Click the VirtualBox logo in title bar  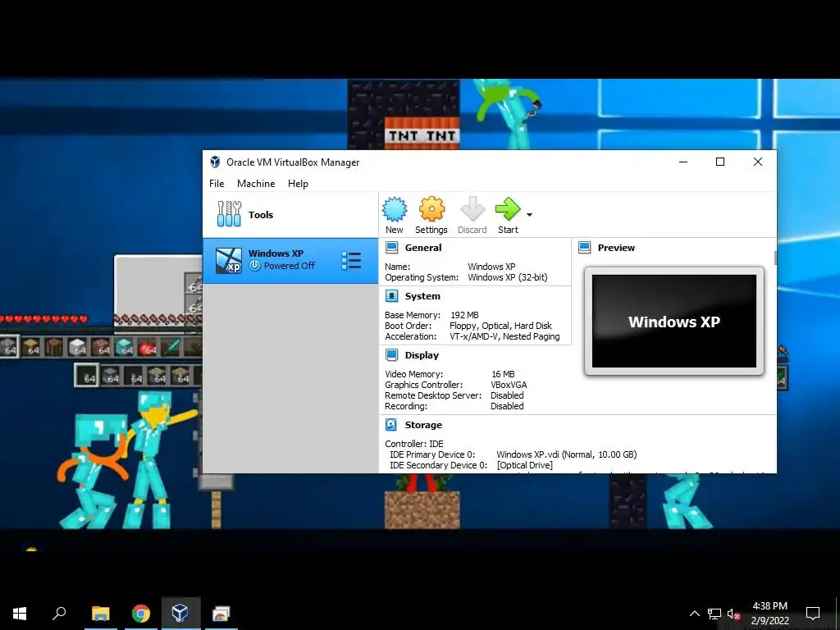pyautogui.click(x=215, y=162)
